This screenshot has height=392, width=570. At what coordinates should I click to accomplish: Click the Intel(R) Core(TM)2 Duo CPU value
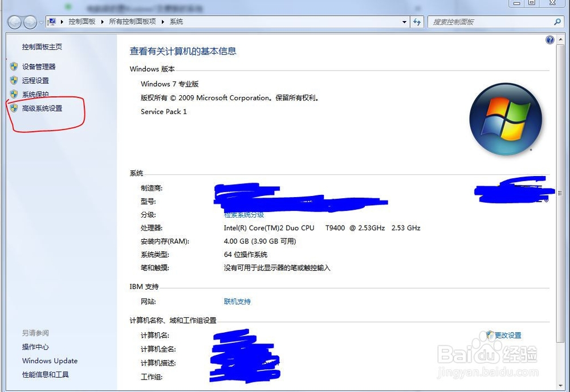coord(269,228)
